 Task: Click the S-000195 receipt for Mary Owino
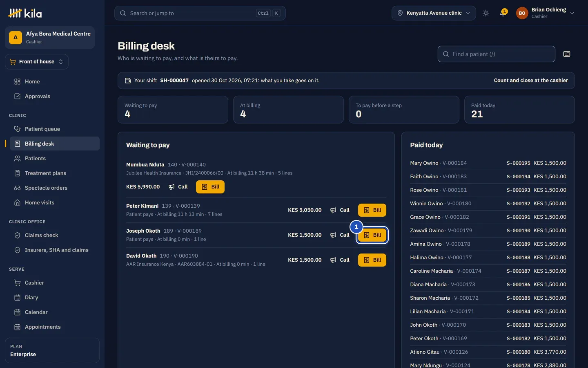click(519, 163)
